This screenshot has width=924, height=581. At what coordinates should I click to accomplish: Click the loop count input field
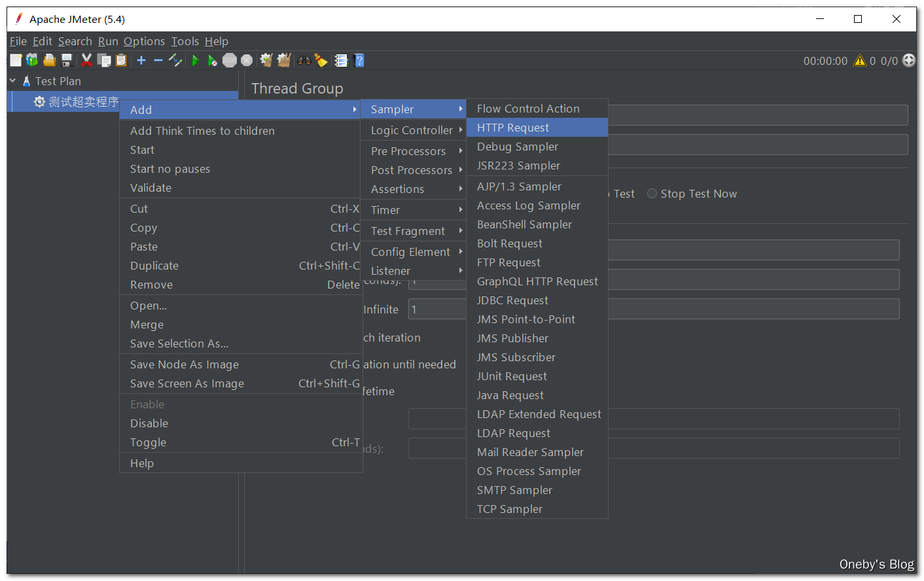[654, 309]
